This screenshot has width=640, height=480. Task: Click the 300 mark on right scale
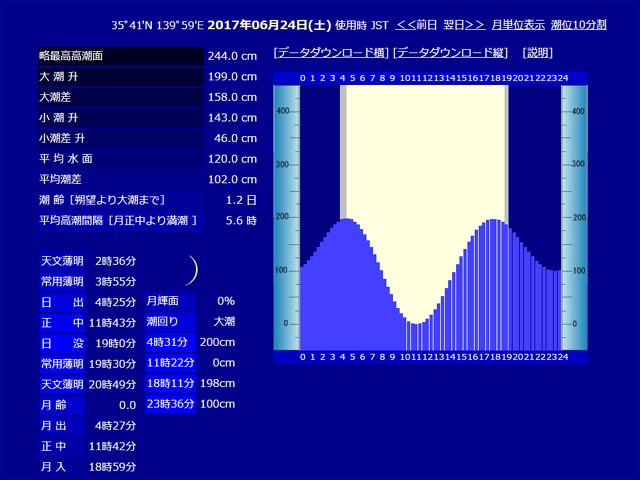click(578, 164)
